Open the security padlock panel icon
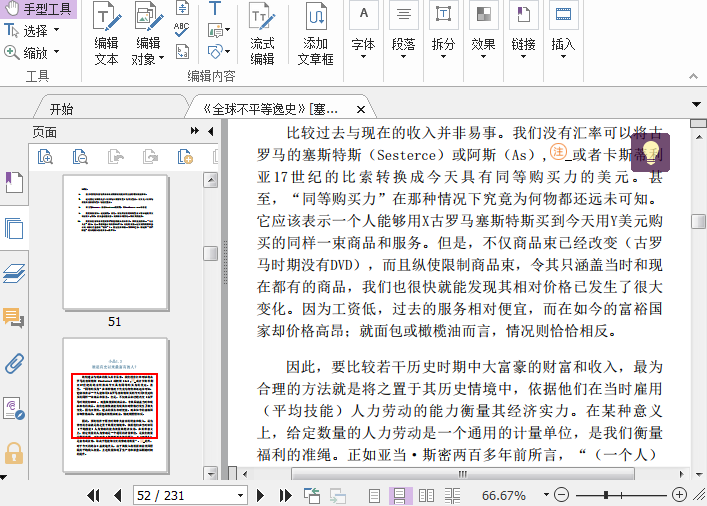Image resolution: width=707 pixels, height=506 pixels. tap(14, 453)
